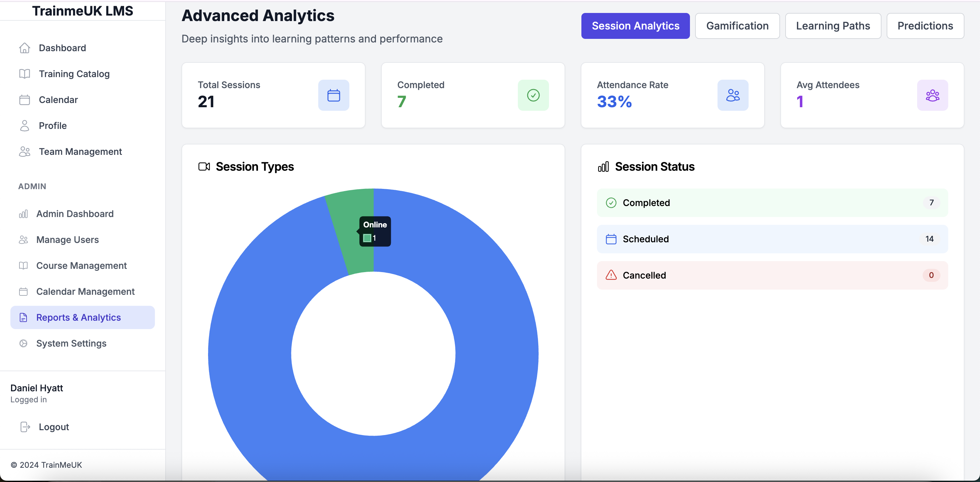Screen dimensions: 980x482
Task: Click the Session Types video camera icon
Action: point(204,166)
